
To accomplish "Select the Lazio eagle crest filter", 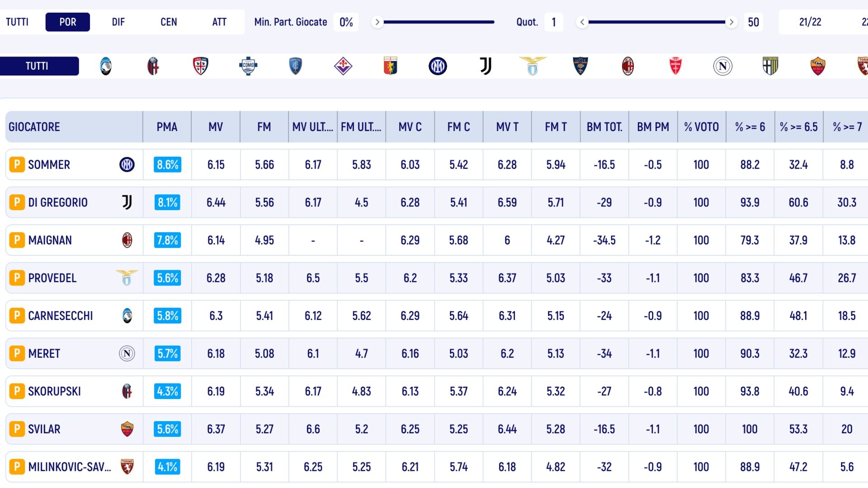I will pos(533,66).
